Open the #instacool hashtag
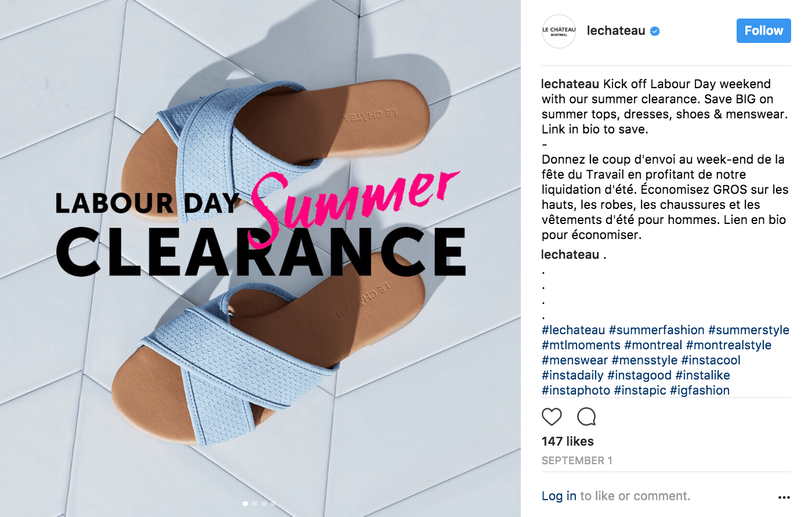The image size is (812, 517). (710, 360)
